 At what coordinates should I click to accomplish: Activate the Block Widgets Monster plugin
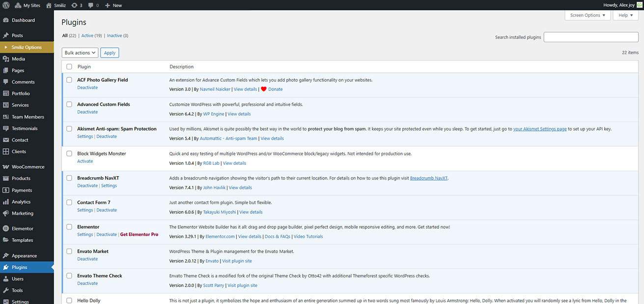pyautogui.click(x=85, y=161)
